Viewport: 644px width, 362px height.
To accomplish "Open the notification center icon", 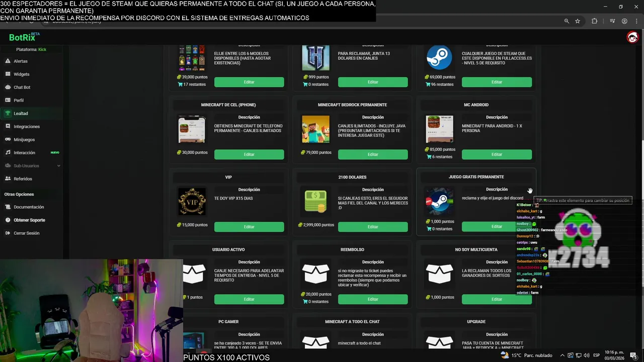I will pyautogui.click(x=633, y=355).
